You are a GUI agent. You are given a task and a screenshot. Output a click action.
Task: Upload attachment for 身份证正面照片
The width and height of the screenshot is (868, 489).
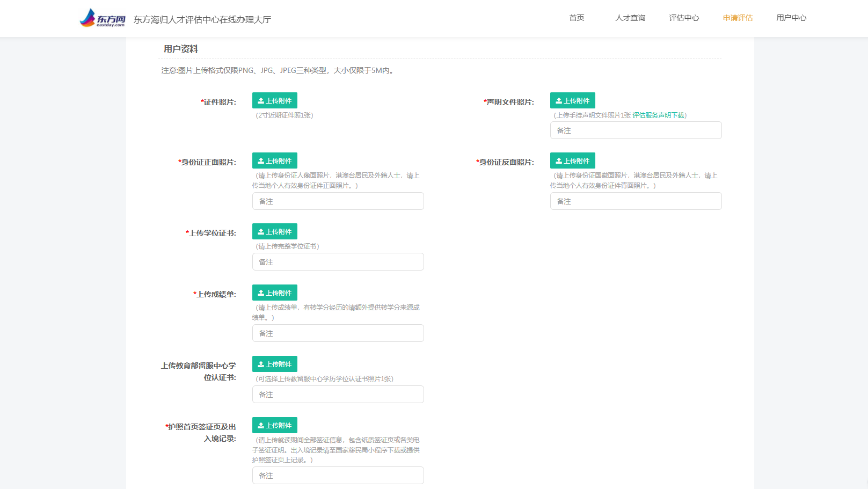point(274,161)
